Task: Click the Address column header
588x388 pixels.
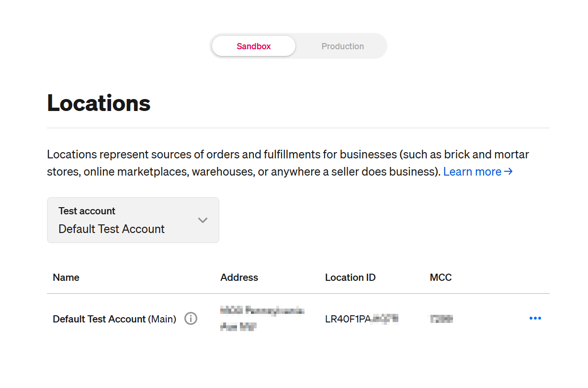Action: tap(239, 277)
